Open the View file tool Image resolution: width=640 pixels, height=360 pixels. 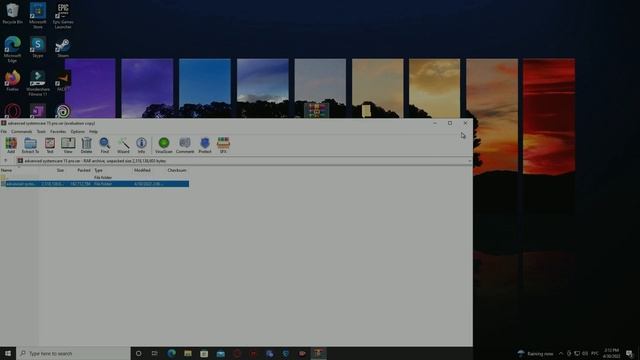[x=68, y=145]
